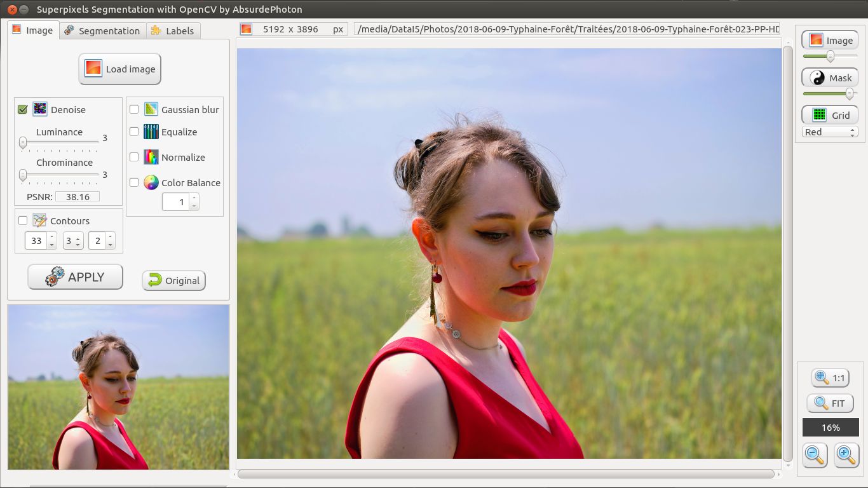Click the stepper arrows of Contours 33 field
The height and width of the screenshot is (488, 868).
[51, 241]
